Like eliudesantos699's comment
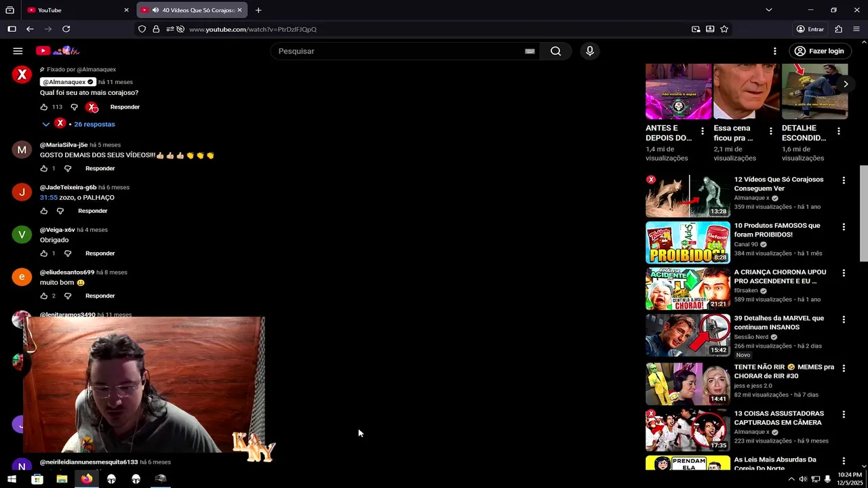Screen dimensions: 868x488 point(44,296)
